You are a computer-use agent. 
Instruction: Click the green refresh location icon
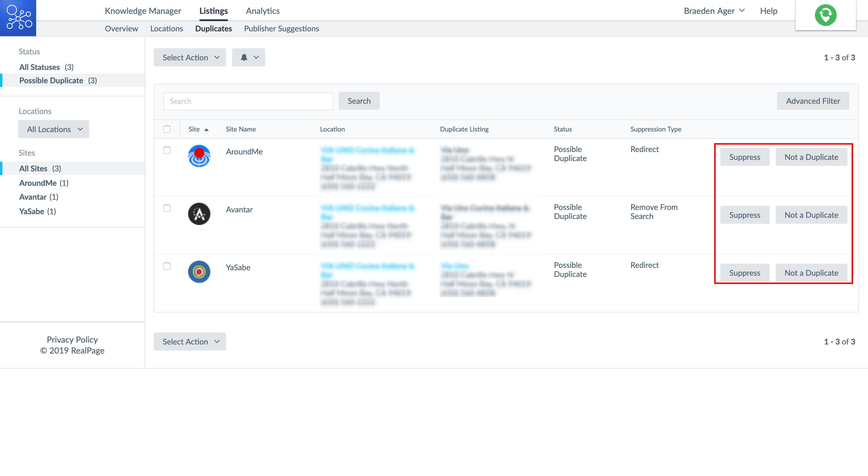[x=825, y=15]
